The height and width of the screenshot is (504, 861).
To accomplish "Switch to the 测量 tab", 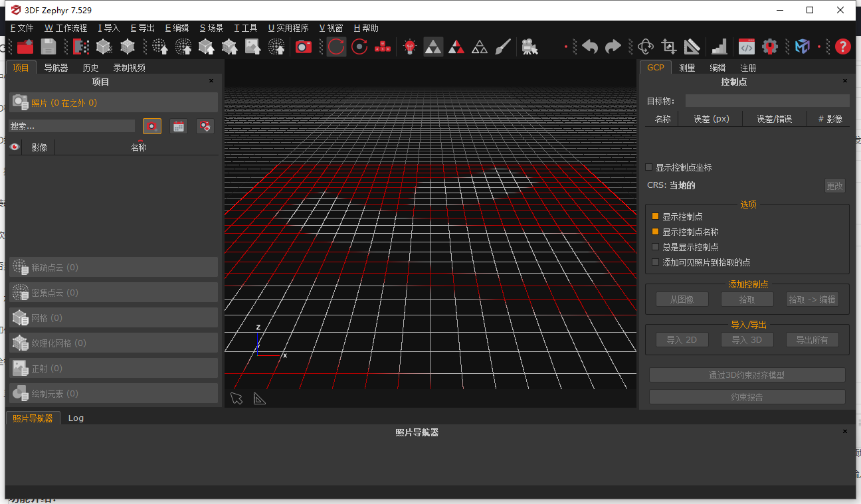I will tap(687, 68).
